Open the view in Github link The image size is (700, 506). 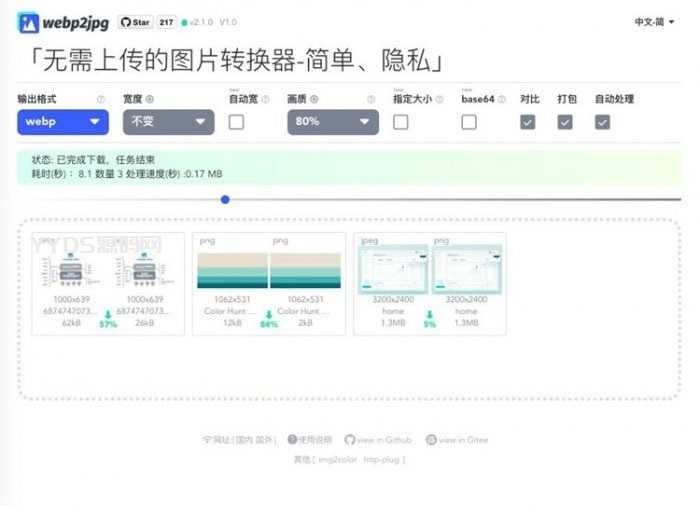(378, 440)
